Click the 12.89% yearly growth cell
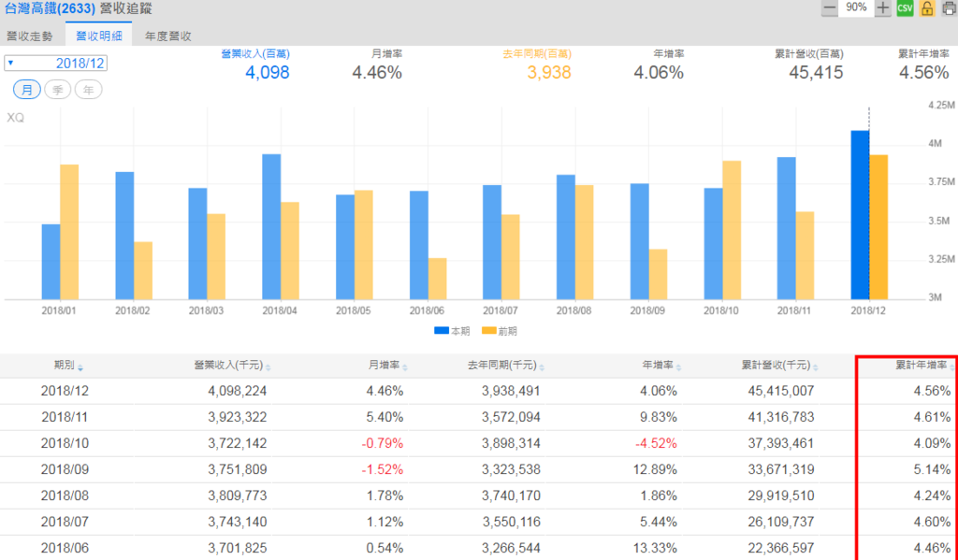Image resolution: width=958 pixels, height=560 pixels. pyautogui.click(x=655, y=469)
